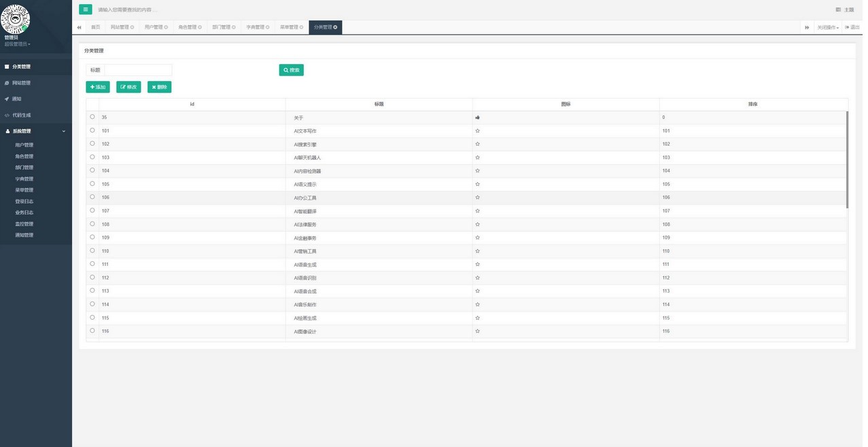Toggle the sidebar with the green hamburger button

[x=85, y=10]
